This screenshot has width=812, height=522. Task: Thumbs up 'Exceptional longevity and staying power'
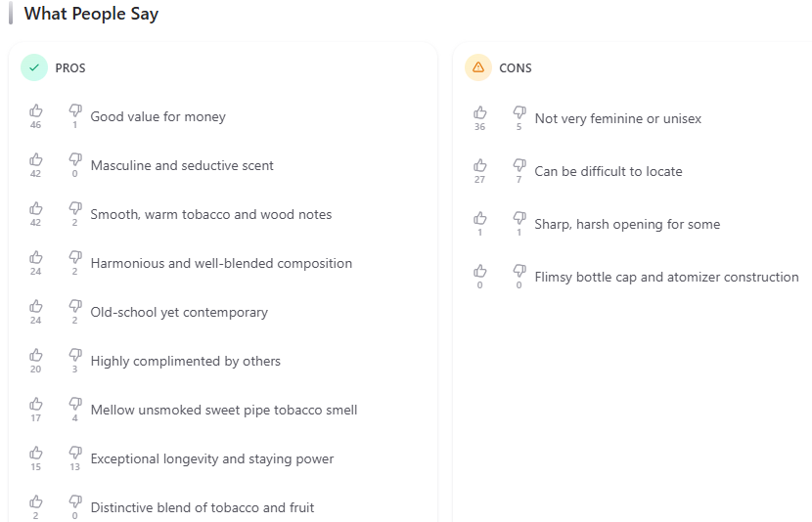[36, 453]
